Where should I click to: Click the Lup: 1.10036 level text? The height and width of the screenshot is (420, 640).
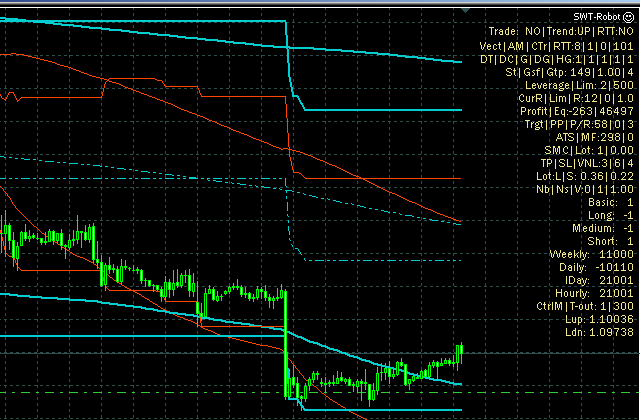599,319
